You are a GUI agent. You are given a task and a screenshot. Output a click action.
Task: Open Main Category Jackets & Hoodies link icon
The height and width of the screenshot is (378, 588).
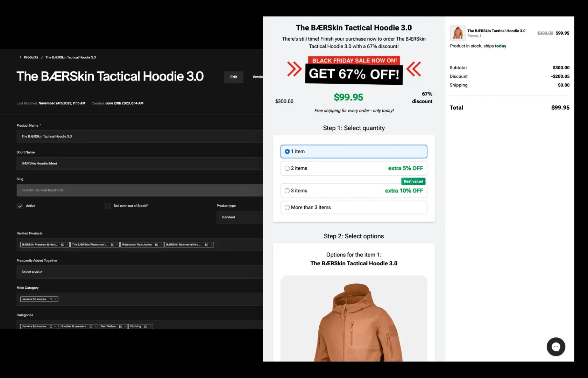[x=51, y=299]
